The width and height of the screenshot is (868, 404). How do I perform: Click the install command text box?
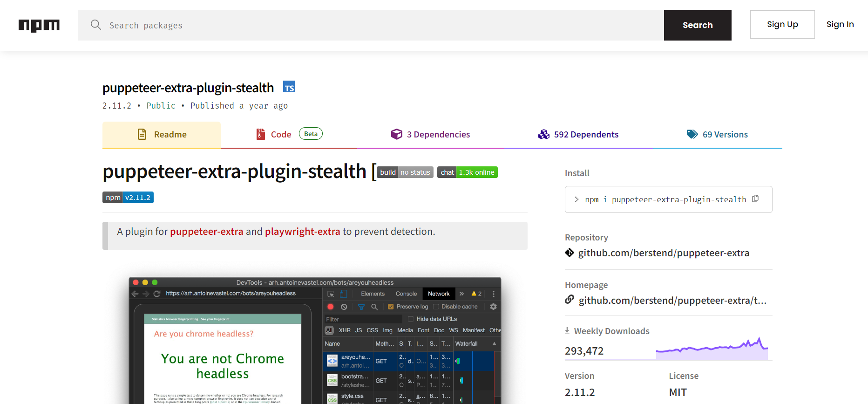[668, 199]
